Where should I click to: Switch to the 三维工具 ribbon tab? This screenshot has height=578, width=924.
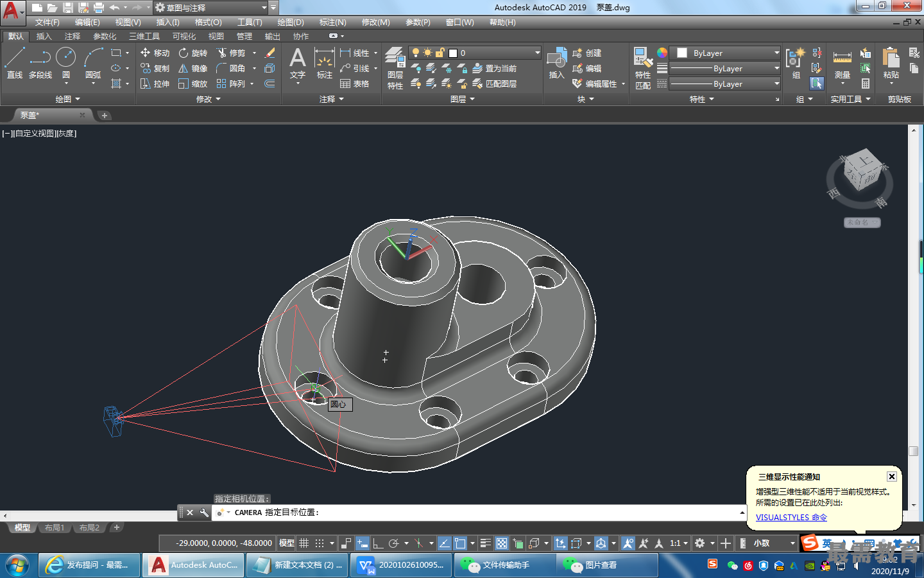(x=144, y=37)
